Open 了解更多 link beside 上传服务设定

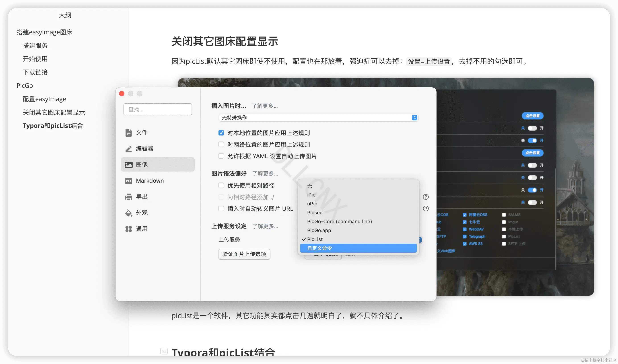[265, 226]
